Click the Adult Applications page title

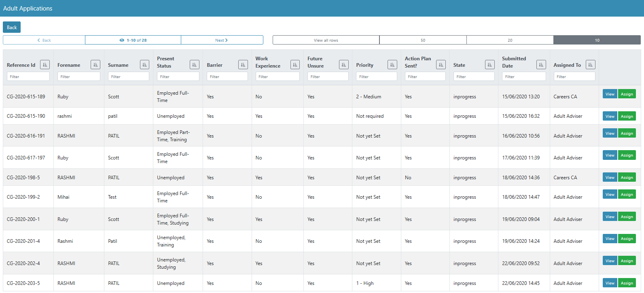pyautogui.click(x=28, y=8)
